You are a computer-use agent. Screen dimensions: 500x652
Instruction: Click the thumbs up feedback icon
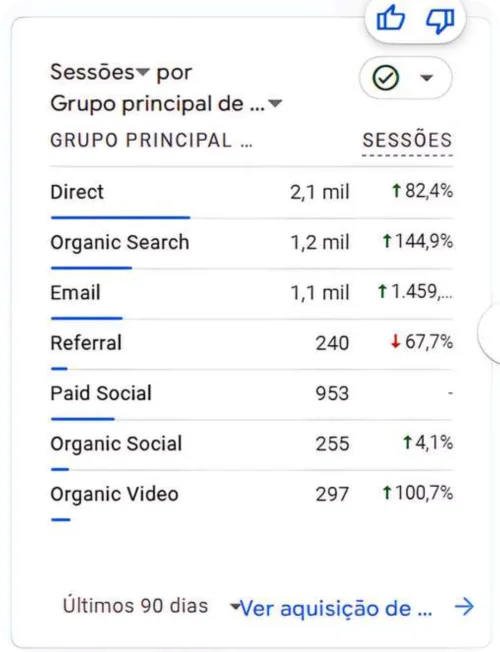(x=390, y=19)
